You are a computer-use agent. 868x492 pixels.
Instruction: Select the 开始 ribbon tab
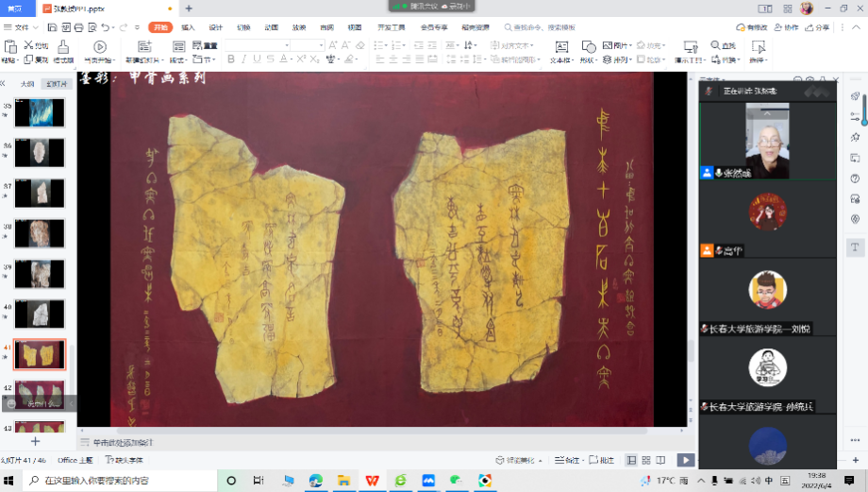pos(160,27)
